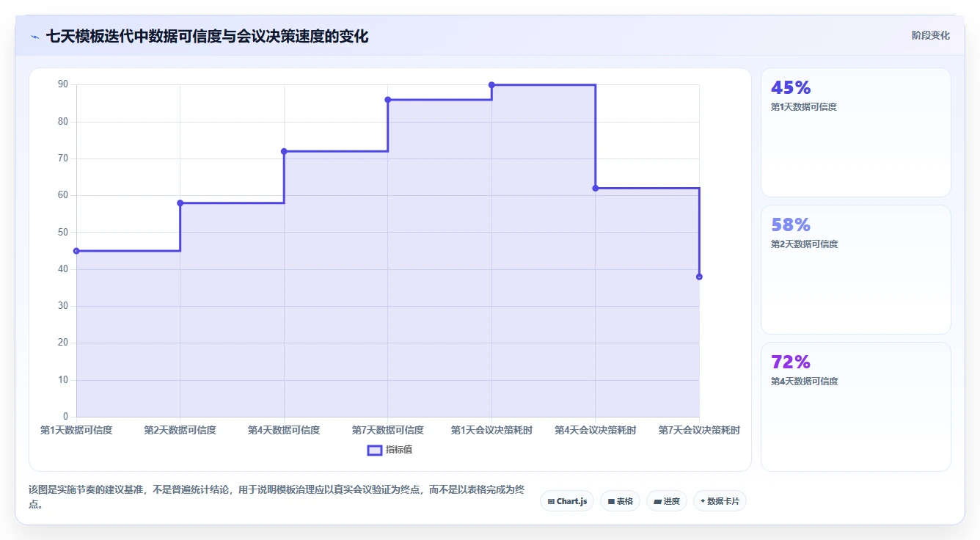Click the 指标值 legend color box

(374, 450)
